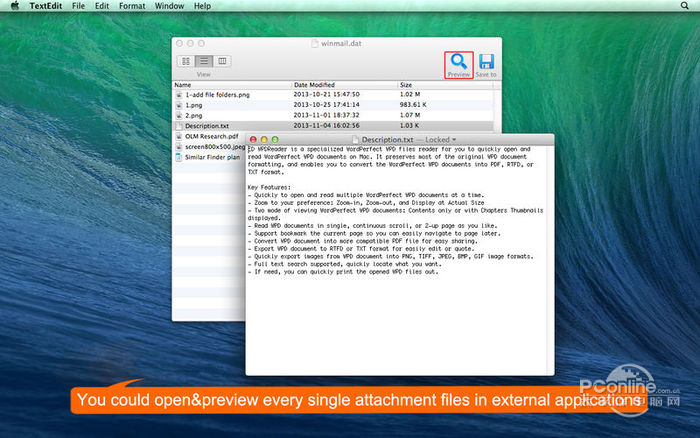The height and width of the screenshot is (438, 700).
Task: Switch winmail.dat window to list view
Action: tap(204, 61)
